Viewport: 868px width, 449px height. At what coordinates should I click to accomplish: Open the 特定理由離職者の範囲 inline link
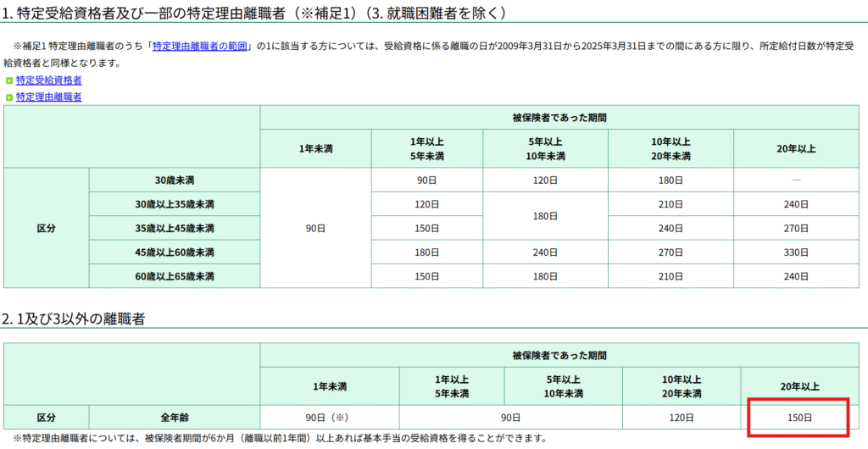pyautogui.click(x=199, y=47)
